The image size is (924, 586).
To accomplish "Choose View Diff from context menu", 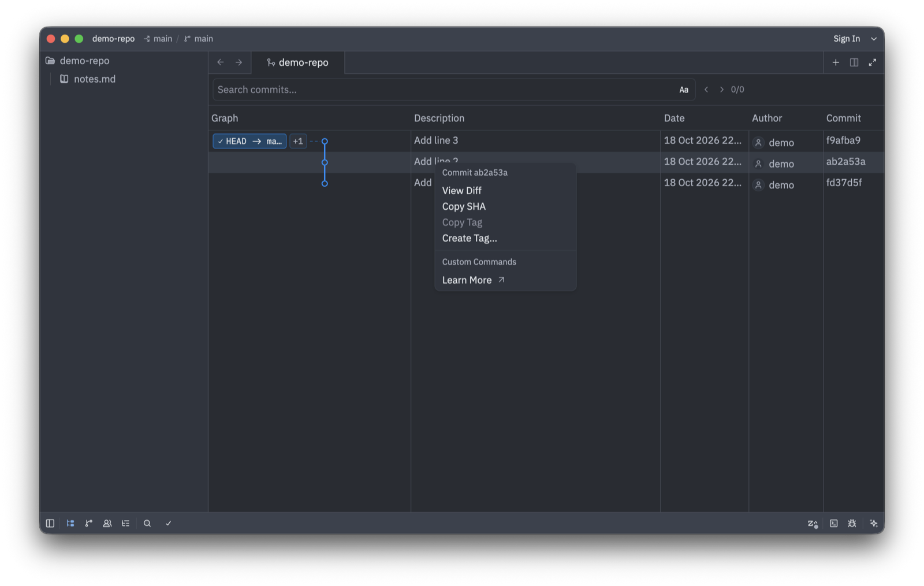I will [x=505, y=191].
